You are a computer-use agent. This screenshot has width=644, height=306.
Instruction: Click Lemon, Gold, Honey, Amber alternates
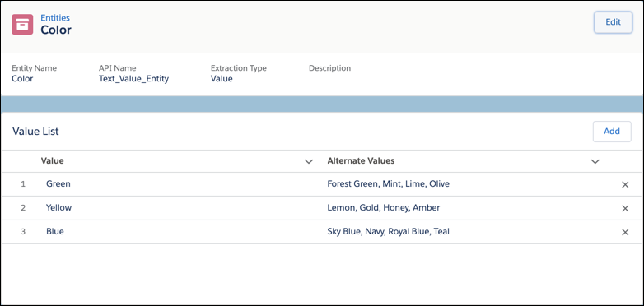(384, 207)
